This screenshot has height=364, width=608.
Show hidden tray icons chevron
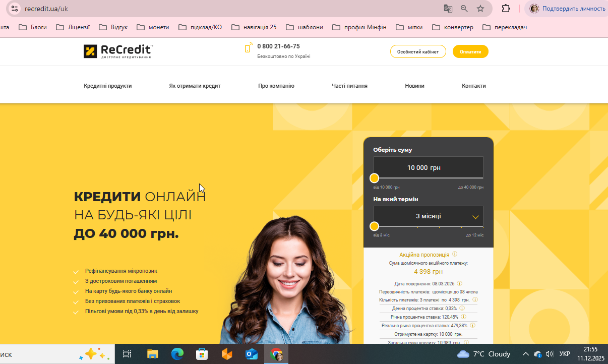[x=525, y=354]
